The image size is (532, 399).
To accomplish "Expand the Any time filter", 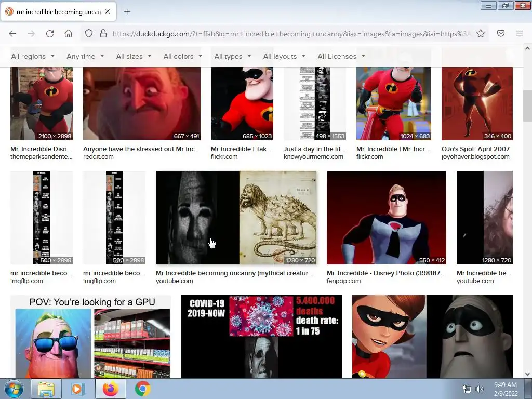I will [x=85, y=56].
